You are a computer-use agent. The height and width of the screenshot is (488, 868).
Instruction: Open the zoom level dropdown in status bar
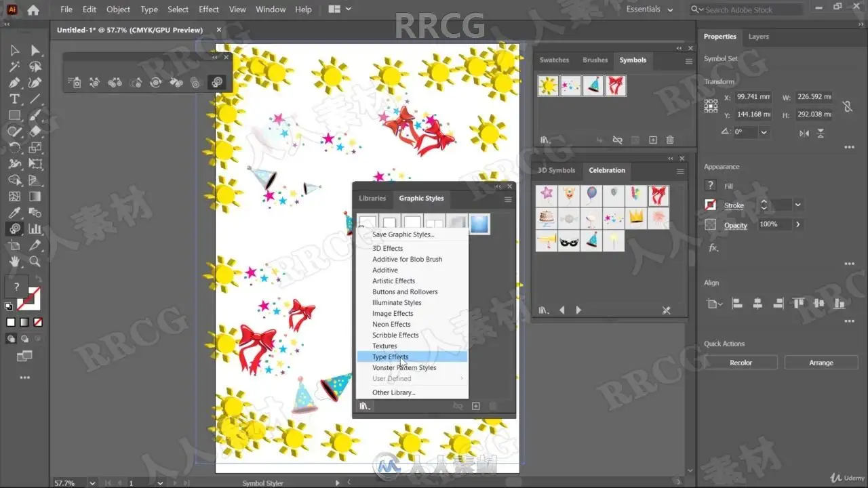(x=92, y=483)
